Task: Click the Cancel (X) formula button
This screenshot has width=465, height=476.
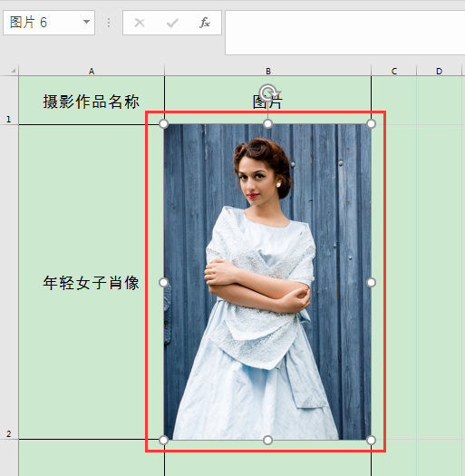Action: click(140, 23)
